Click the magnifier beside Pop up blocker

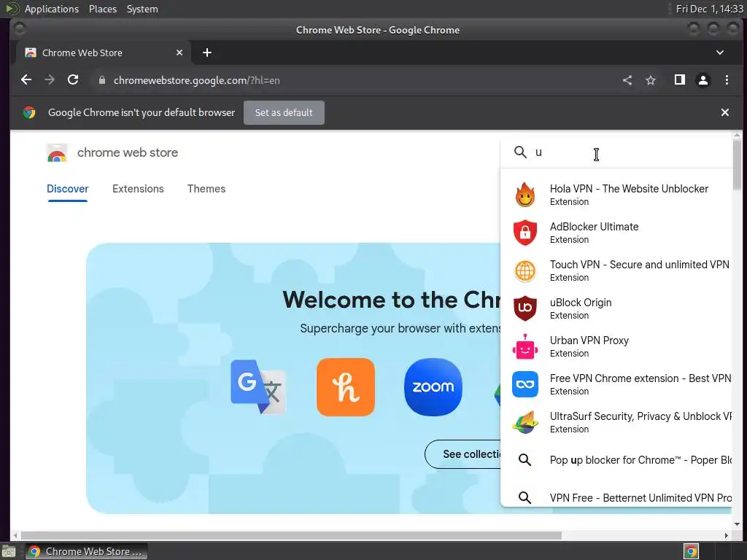tap(525, 460)
